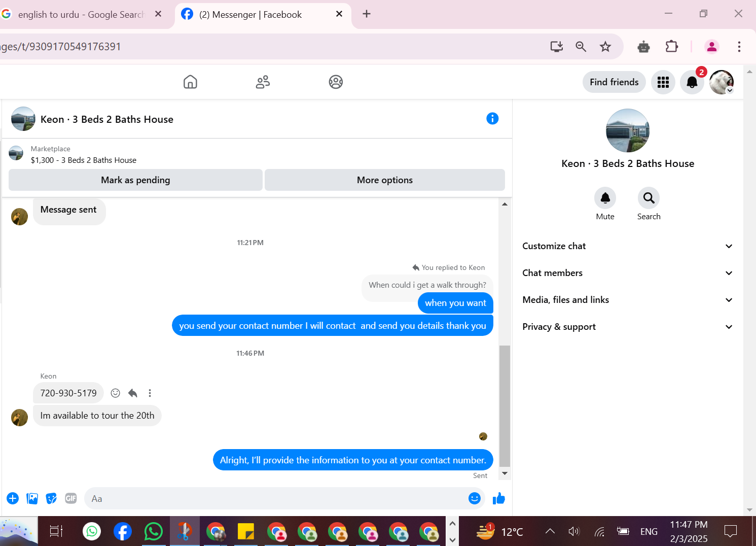Open the browser Extensions puzzle icon
Image resolution: width=756 pixels, height=546 pixels.
click(672, 47)
